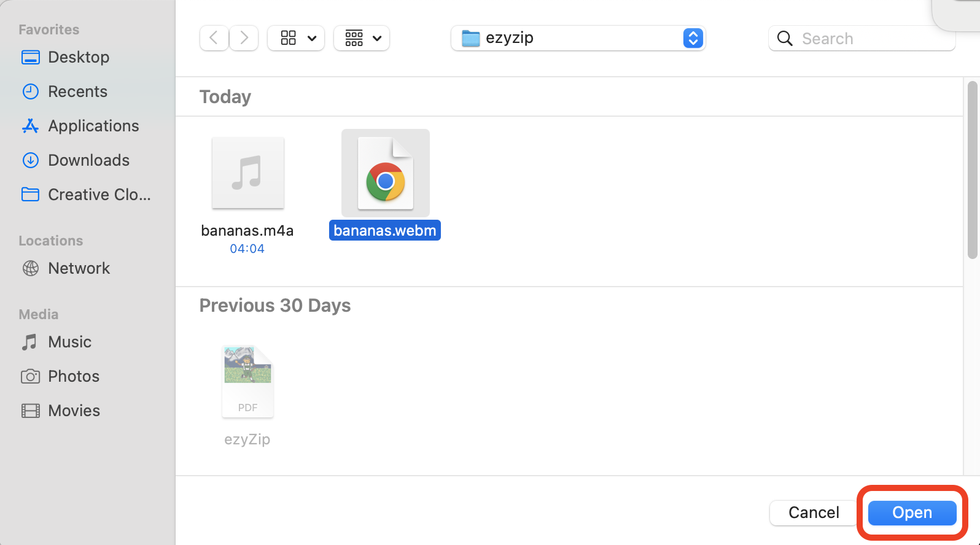
Task: Select the bananas.m4a audio thumbnail
Action: point(248,173)
